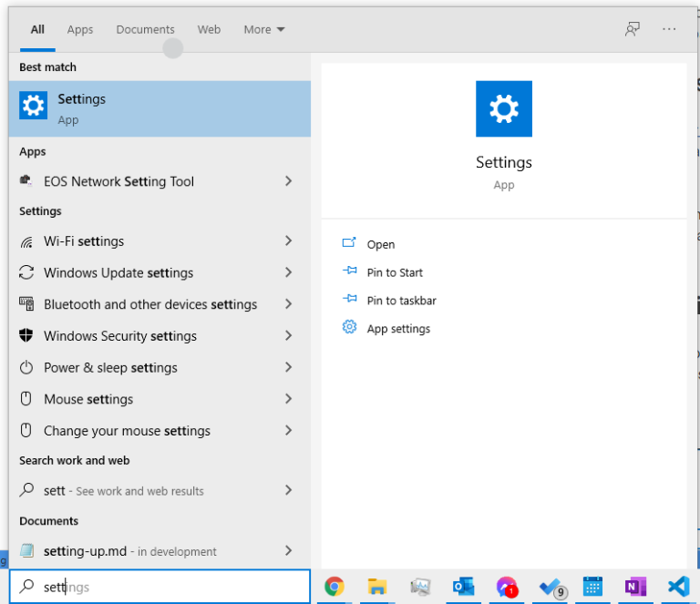Switch to the Apps tab
The width and height of the screenshot is (700, 604).
click(x=80, y=29)
